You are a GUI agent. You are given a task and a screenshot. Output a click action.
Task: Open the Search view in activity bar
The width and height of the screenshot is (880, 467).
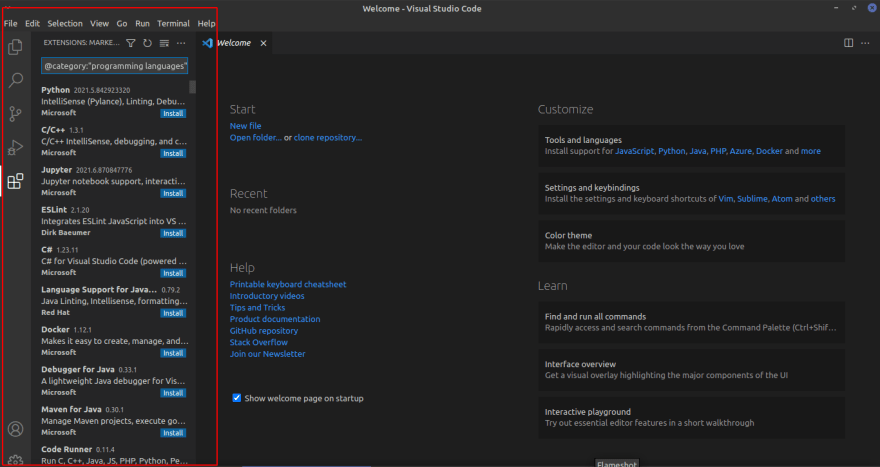(x=15, y=80)
